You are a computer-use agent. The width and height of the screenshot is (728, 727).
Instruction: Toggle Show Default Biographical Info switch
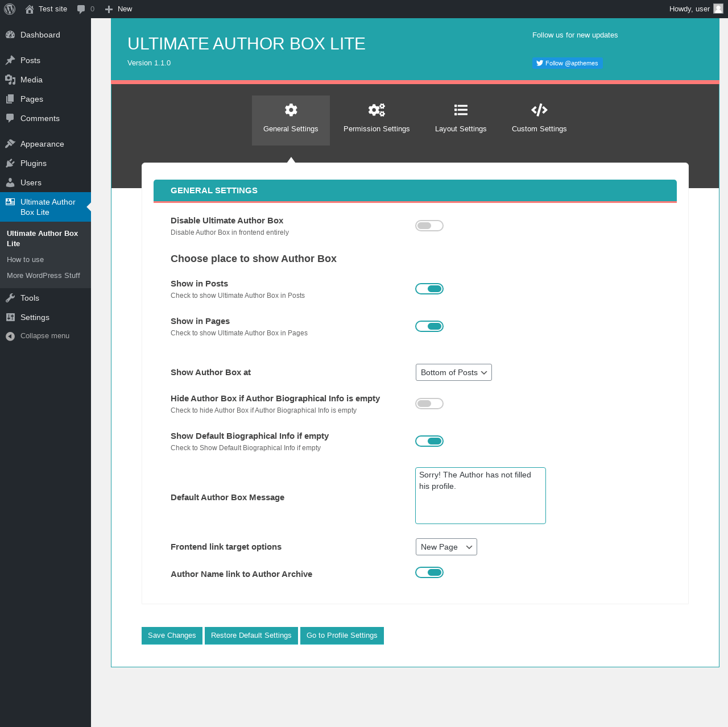pyautogui.click(x=429, y=441)
